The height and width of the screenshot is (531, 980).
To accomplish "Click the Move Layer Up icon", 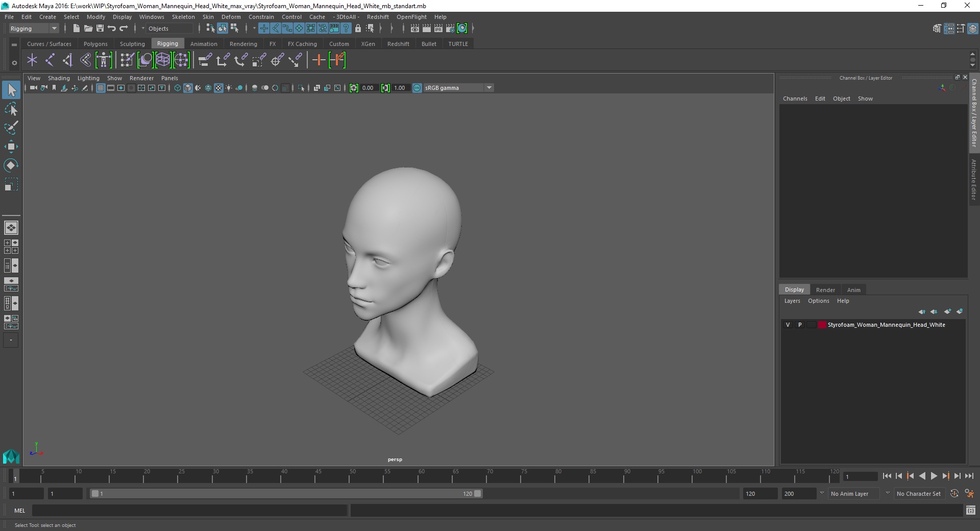I will point(922,311).
